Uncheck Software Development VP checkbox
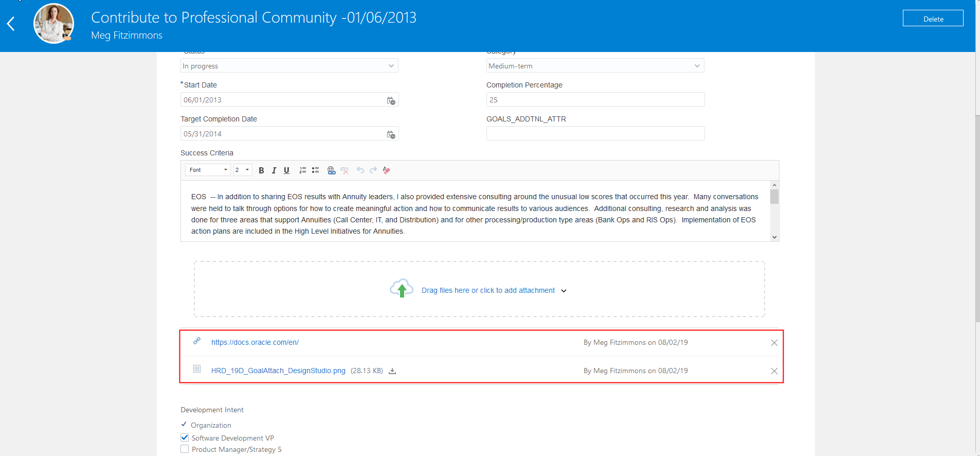980x456 pixels. tap(185, 437)
